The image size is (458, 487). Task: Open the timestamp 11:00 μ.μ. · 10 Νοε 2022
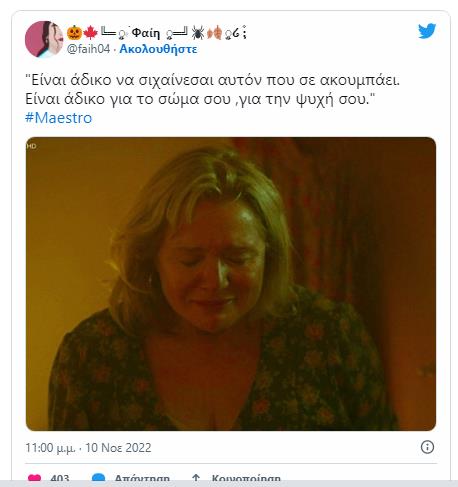click(88, 447)
